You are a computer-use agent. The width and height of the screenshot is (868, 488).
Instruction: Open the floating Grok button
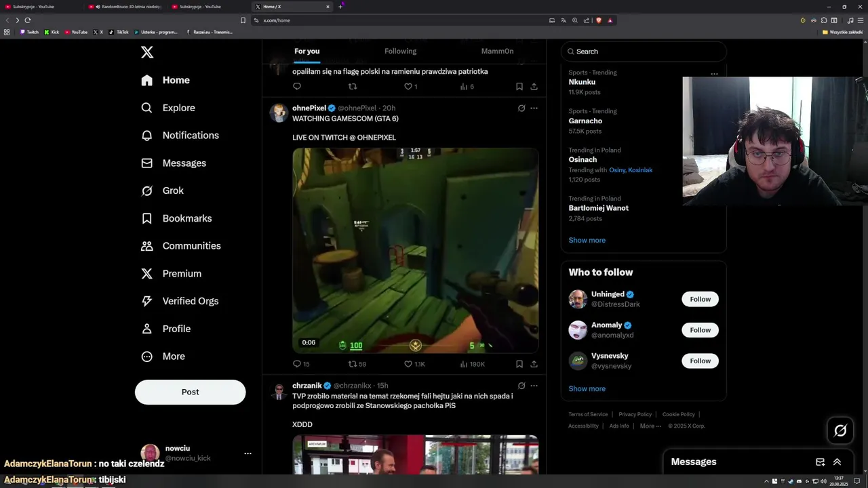(840, 430)
